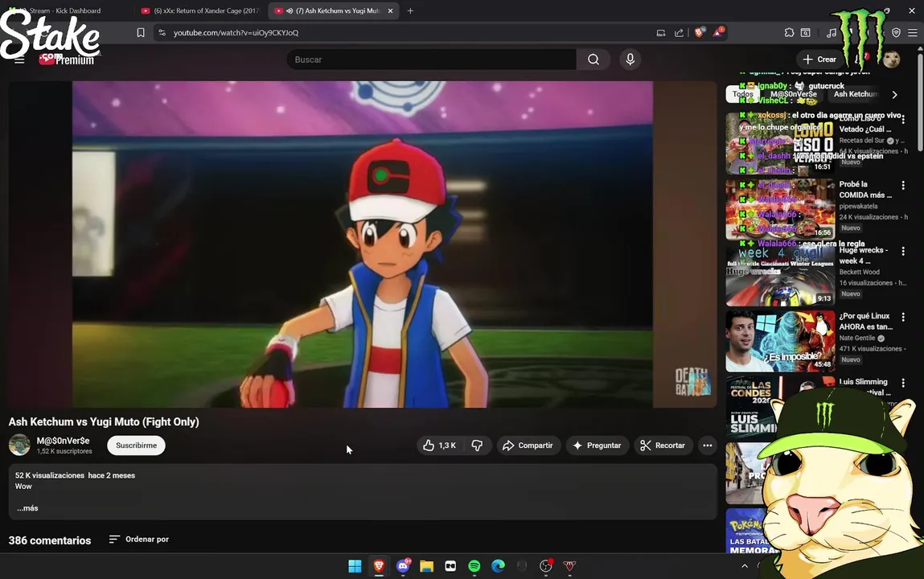Click the video player showing Ash Ketchum
This screenshot has width=924, height=579.
tap(363, 244)
